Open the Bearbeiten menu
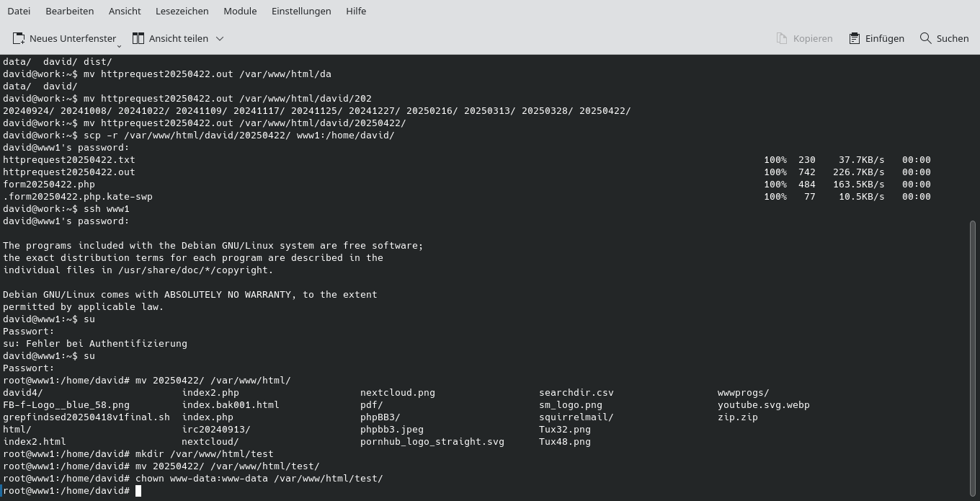The width and height of the screenshot is (980, 501). tap(69, 11)
